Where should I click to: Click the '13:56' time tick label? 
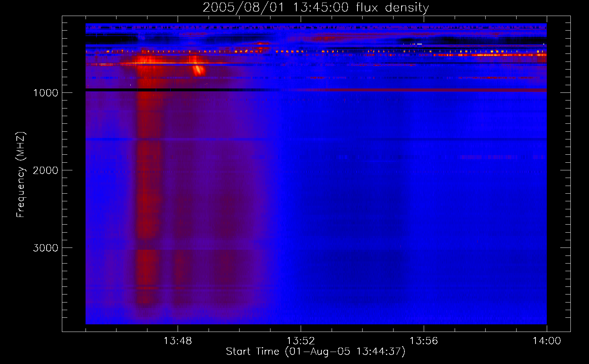(424, 341)
